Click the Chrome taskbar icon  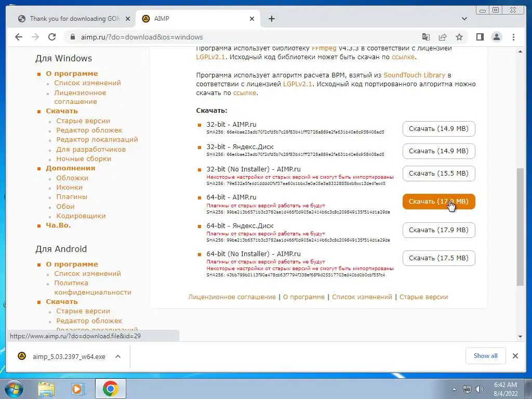click(x=111, y=389)
